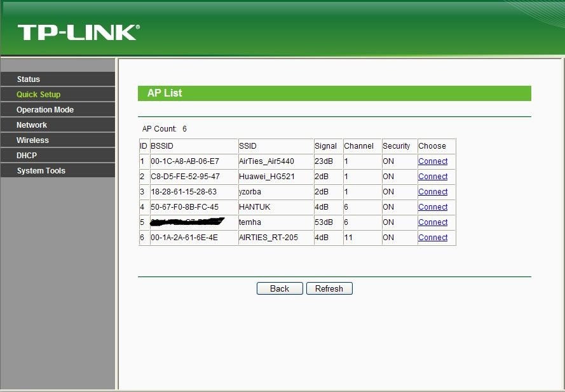Open System Tools menu

point(58,171)
